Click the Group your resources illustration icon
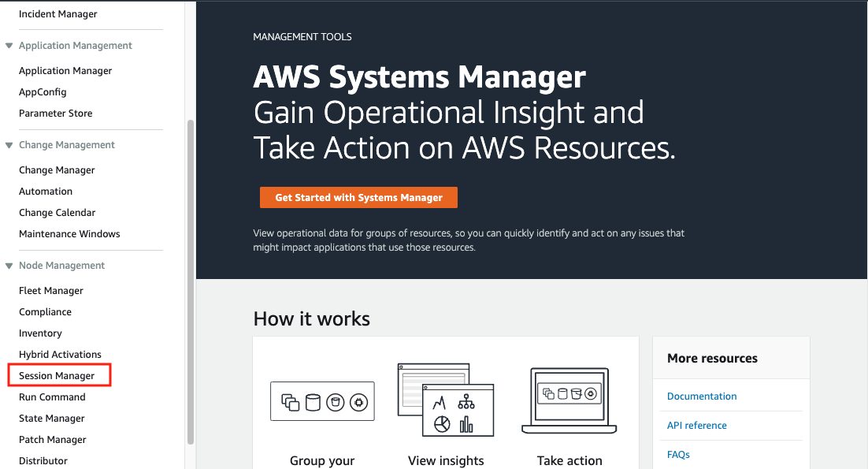The image size is (868, 469). (322, 401)
